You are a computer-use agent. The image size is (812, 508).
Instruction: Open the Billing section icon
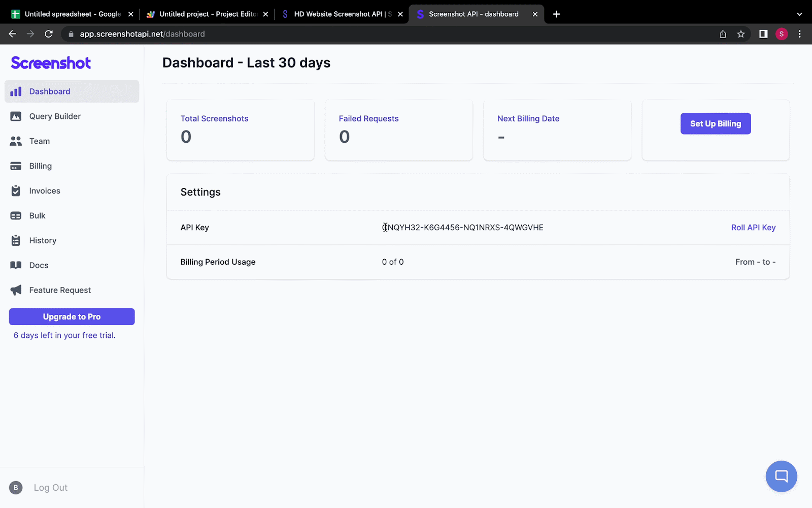16,166
